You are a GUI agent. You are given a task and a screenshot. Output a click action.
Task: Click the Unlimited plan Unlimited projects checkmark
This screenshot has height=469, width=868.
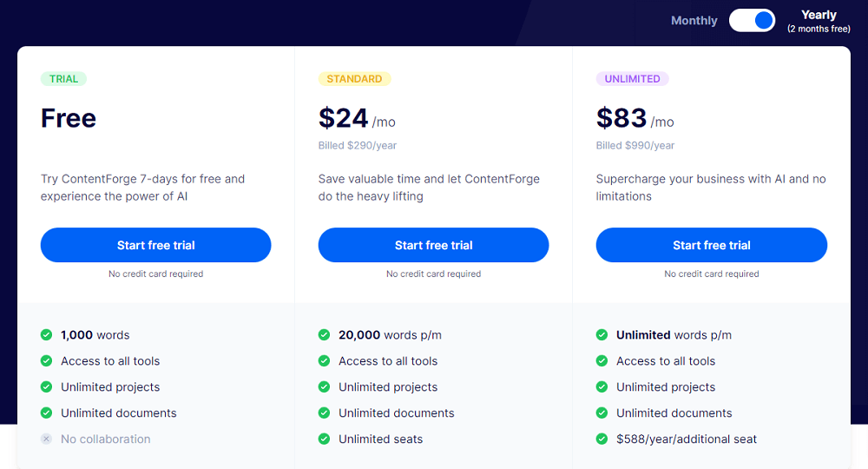click(x=602, y=387)
